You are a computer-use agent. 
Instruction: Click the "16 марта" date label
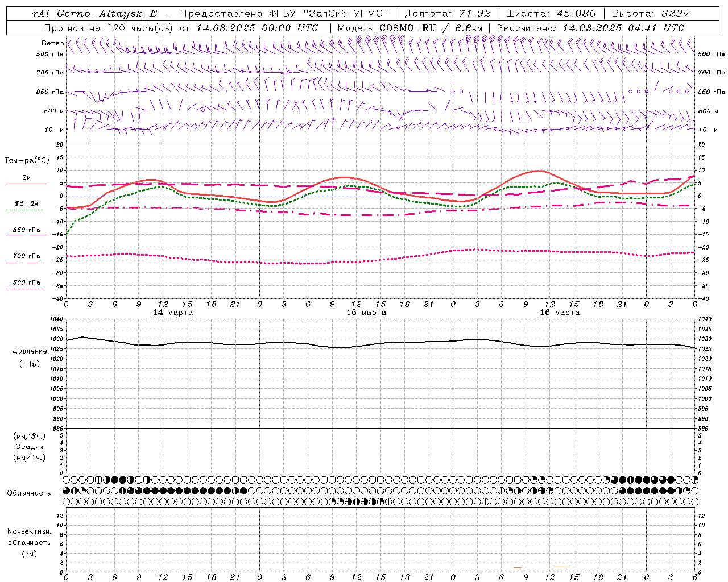(x=560, y=312)
